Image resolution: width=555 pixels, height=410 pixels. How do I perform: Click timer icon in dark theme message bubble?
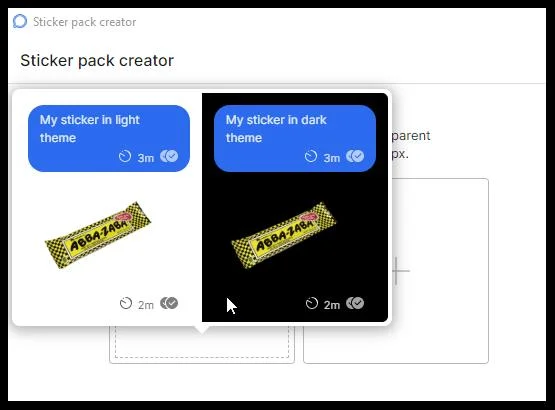[311, 156]
